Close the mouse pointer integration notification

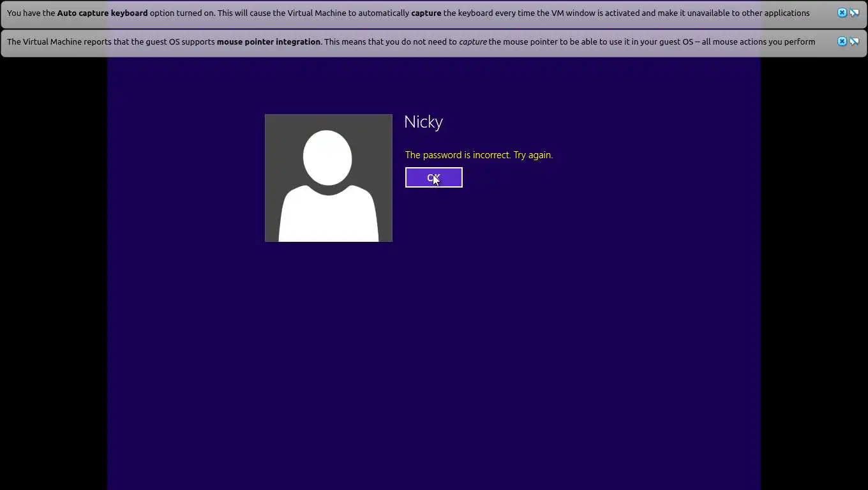coord(842,41)
